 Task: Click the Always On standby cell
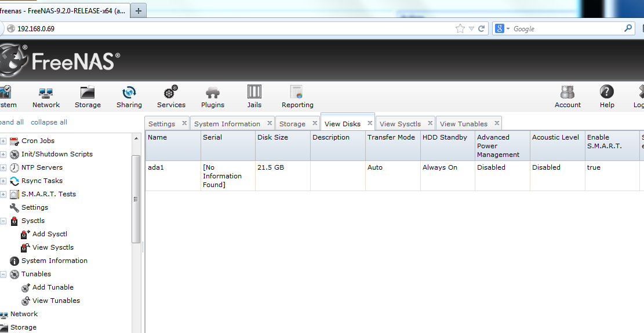[447, 175]
